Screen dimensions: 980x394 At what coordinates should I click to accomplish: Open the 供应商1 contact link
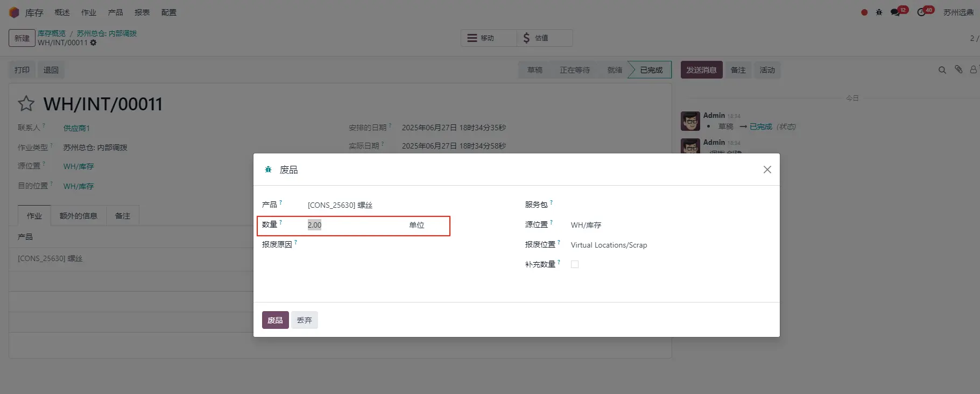(x=76, y=128)
